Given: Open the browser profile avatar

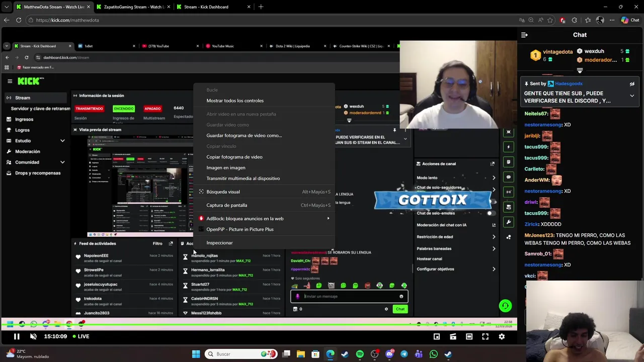Looking at the screenshot, I should pos(600,20).
